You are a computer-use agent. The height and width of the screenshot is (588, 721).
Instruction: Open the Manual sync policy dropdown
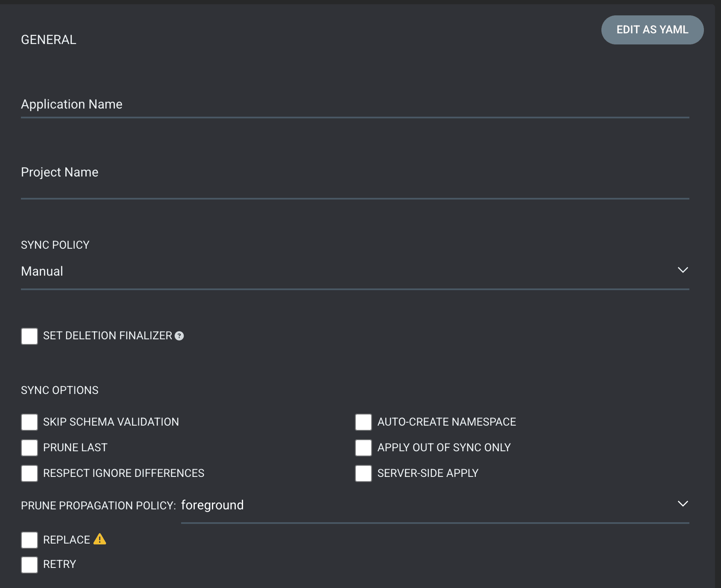355,272
